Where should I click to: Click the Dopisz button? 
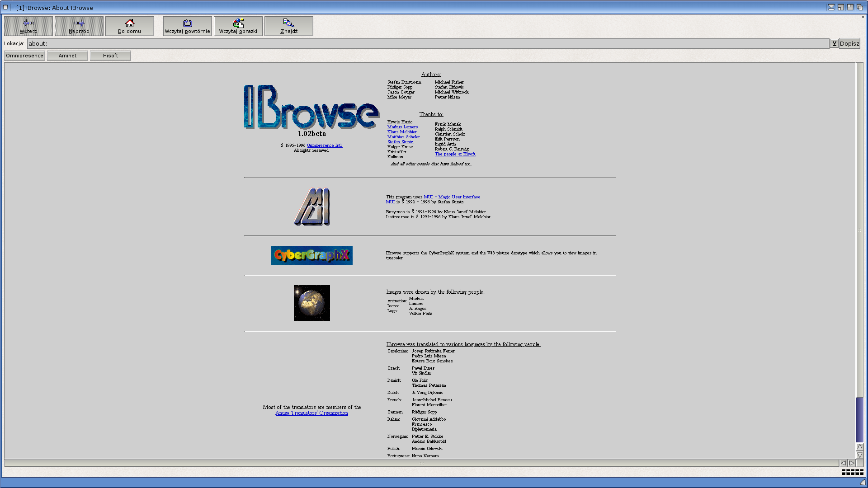pos(849,43)
